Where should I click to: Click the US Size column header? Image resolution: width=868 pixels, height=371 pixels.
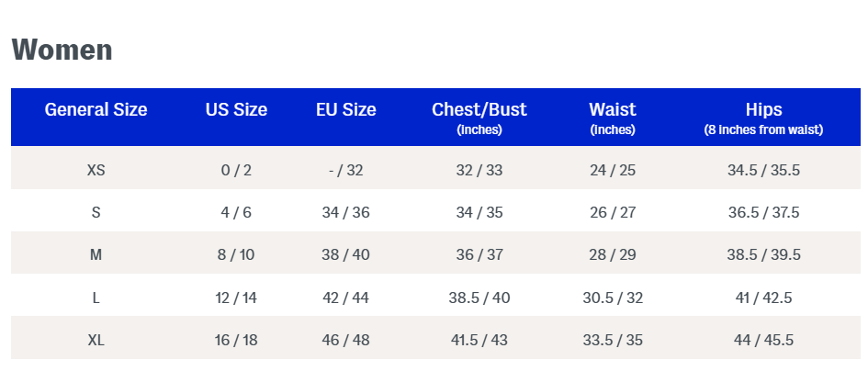(x=236, y=110)
